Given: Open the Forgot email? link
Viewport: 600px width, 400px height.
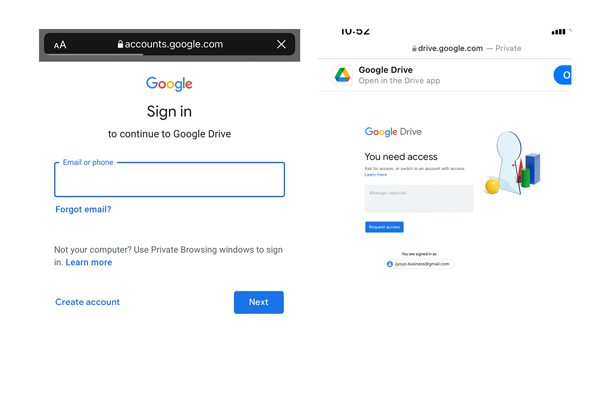Looking at the screenshot, I should tap(83, 210).
